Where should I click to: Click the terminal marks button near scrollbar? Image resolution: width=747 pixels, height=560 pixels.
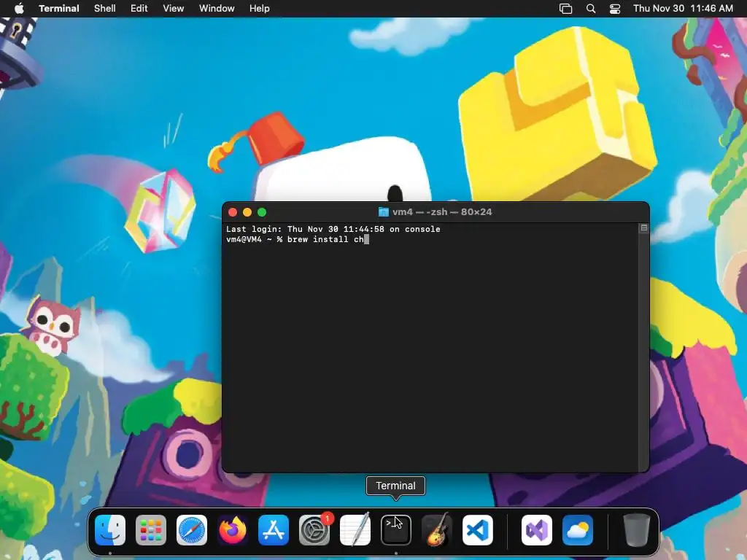point(643,228)
